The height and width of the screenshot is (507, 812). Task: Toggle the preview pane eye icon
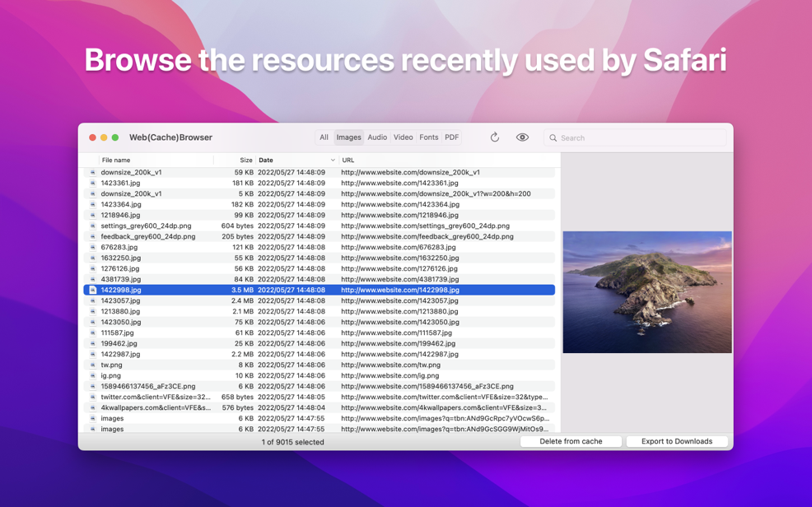pos(522,137)
